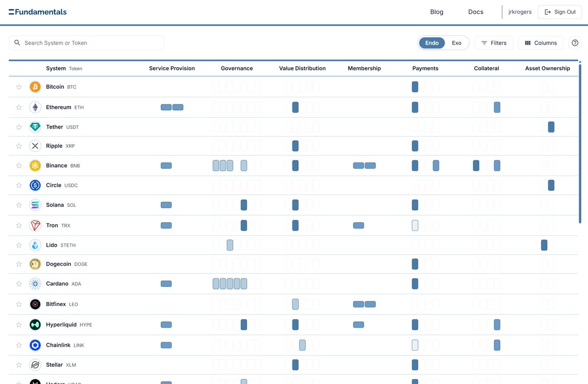Click the search magnifier icon
The height and width of the screenshot is (384, 588).
click(x=18, y=43)
